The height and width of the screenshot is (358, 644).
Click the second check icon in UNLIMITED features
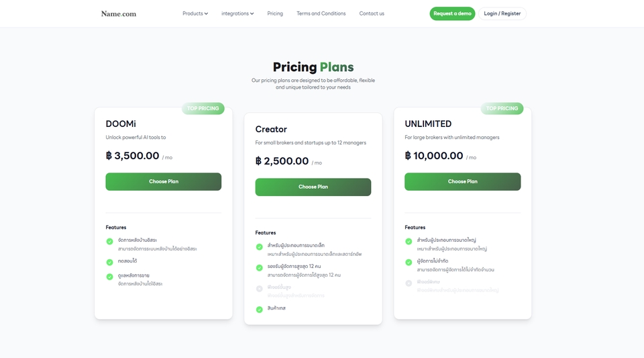click(x=409, y=262)
